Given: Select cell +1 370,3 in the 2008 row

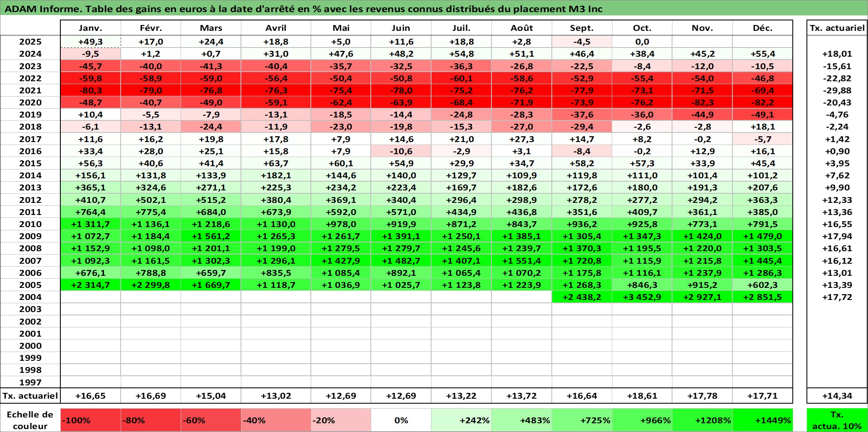Looking at the screenshot, I should click(x=582, y=248).
